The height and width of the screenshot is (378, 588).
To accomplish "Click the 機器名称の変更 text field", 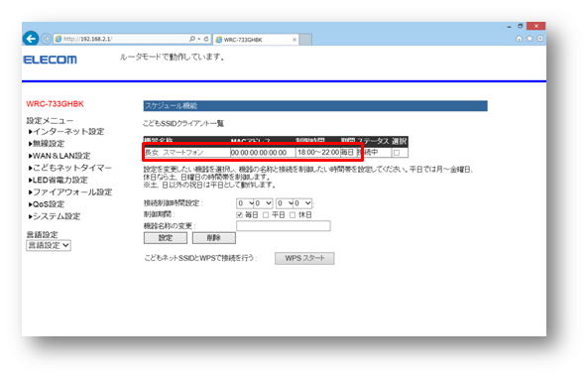I will pos(284,225).
